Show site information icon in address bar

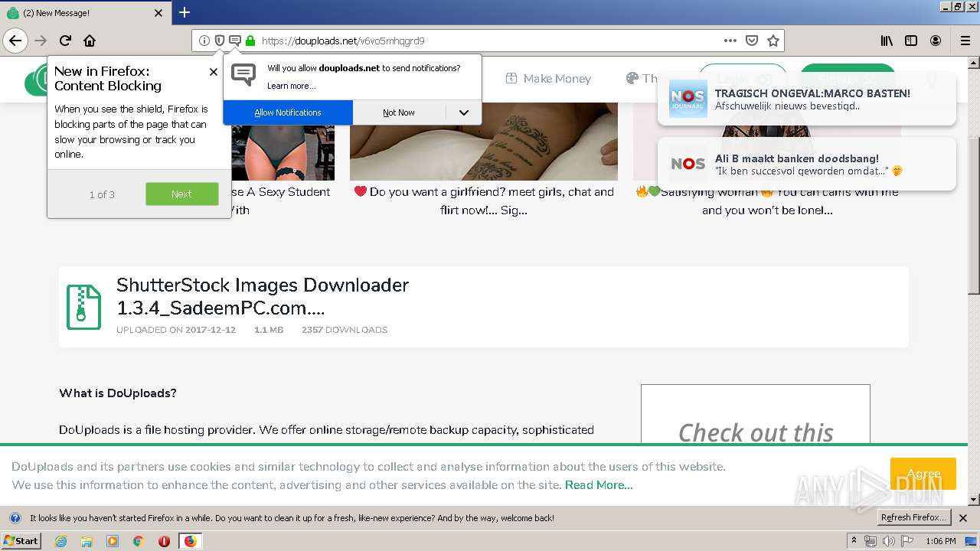204,41
